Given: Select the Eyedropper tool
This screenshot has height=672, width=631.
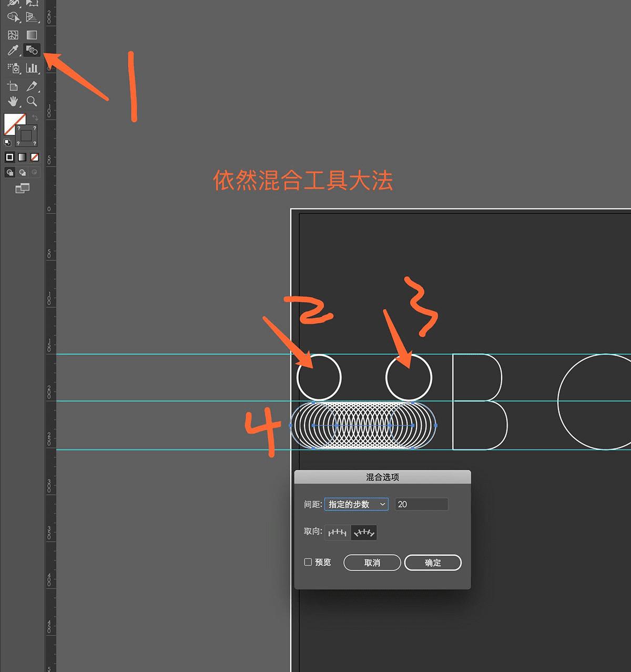Looking at the screenshot, I should click(13, 51).
